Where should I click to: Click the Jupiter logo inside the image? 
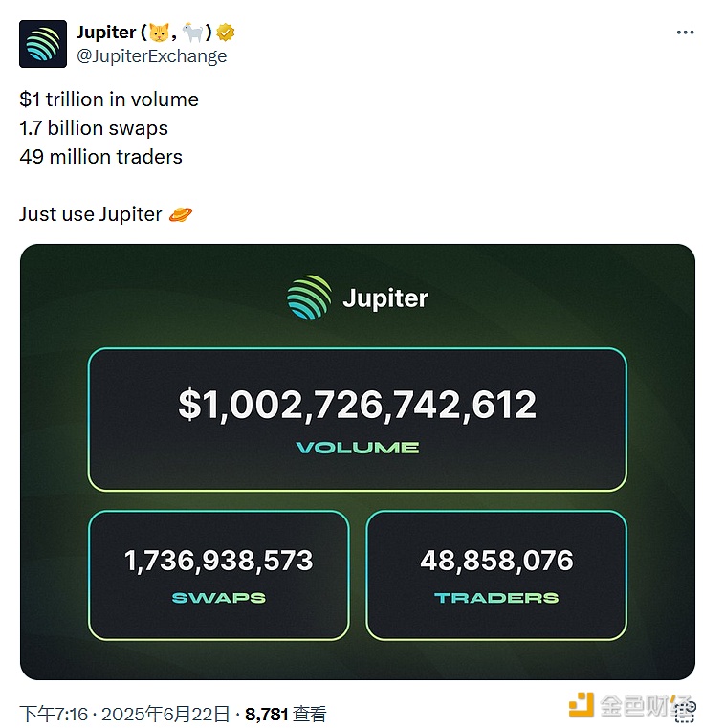coord(309,298)
